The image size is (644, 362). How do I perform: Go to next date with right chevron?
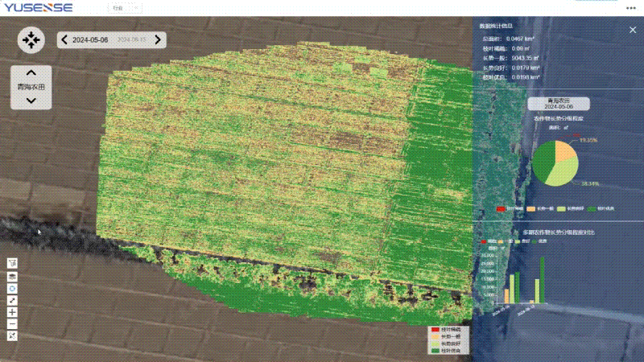pyautogui.click(x=159, y=39)
